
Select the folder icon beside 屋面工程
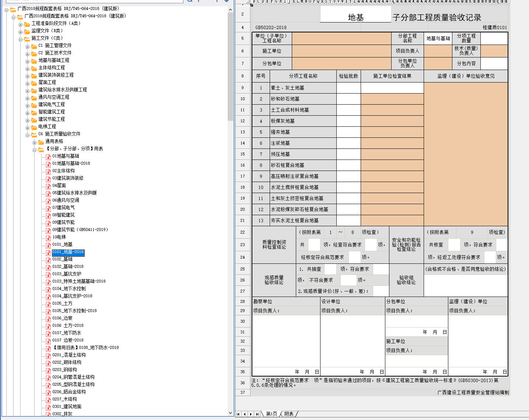tap(34, 83)
